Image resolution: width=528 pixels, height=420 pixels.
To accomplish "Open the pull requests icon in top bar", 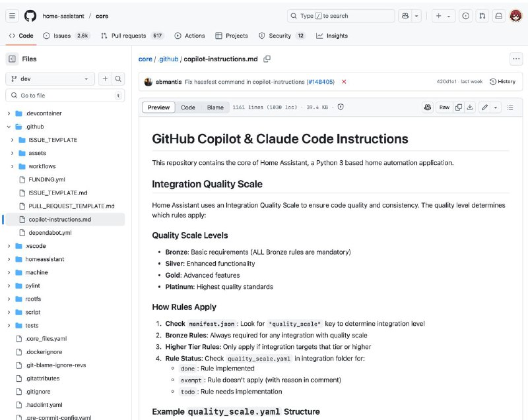I will [482, 16].
